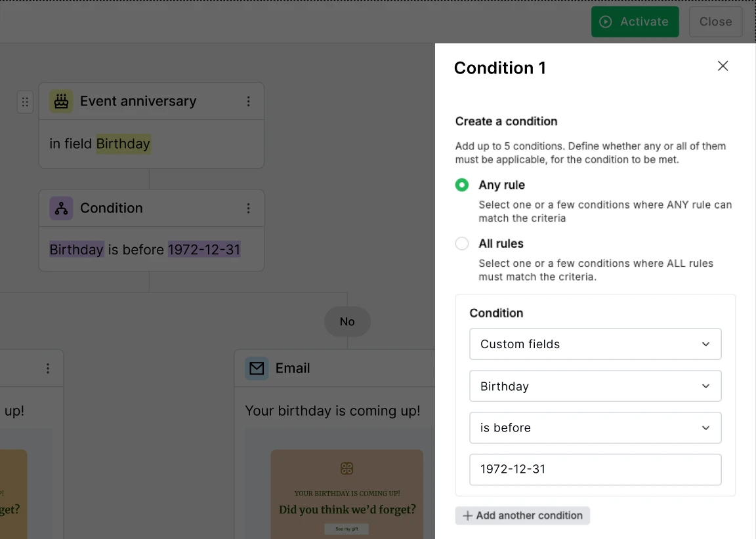Screen dimensions: 756x539
Task: Click the branching icon on the Condition node
Action: coord(60,208)
